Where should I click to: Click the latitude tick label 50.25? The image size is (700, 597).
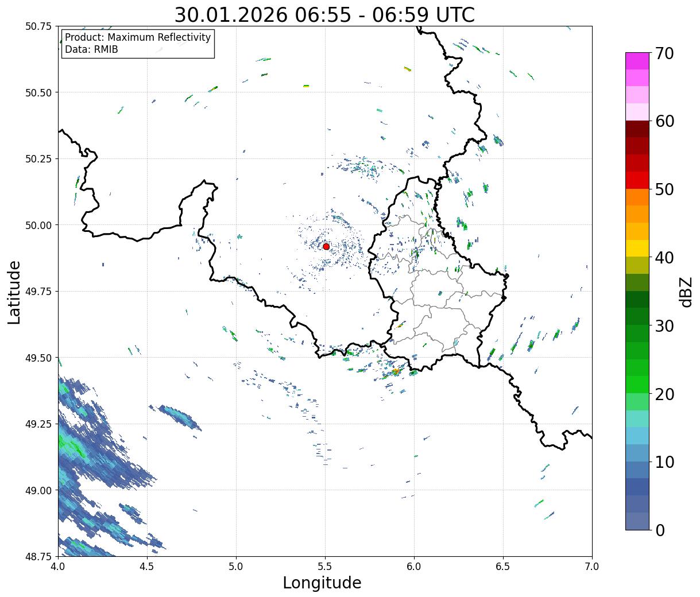pyautogui.click(x=38, y=159)
